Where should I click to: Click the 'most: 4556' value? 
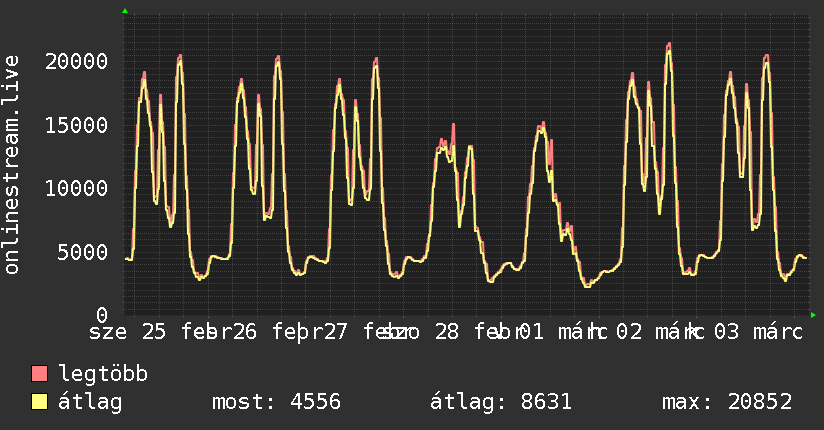276,402
